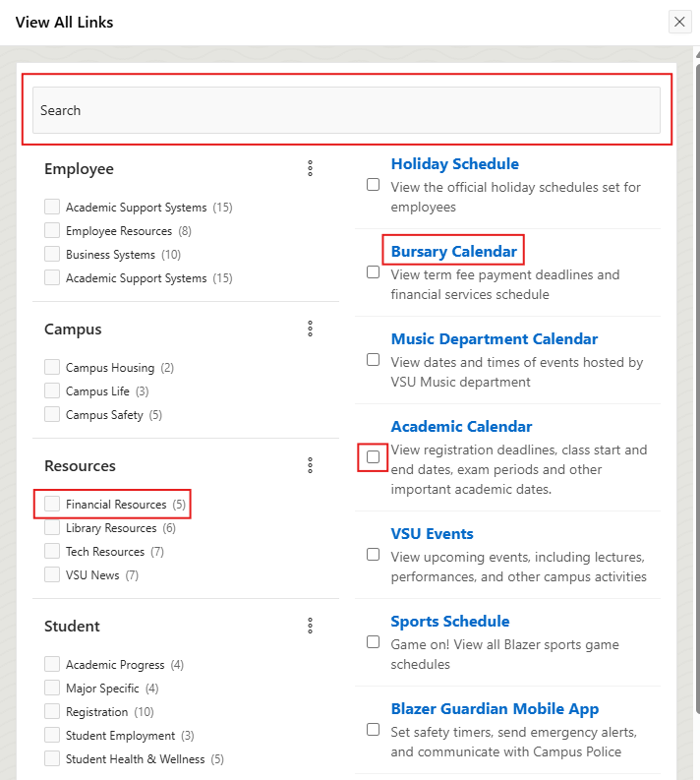Screen dimensions: 700x780
Task: Go to VSU Events link
Action: (432, 534)
